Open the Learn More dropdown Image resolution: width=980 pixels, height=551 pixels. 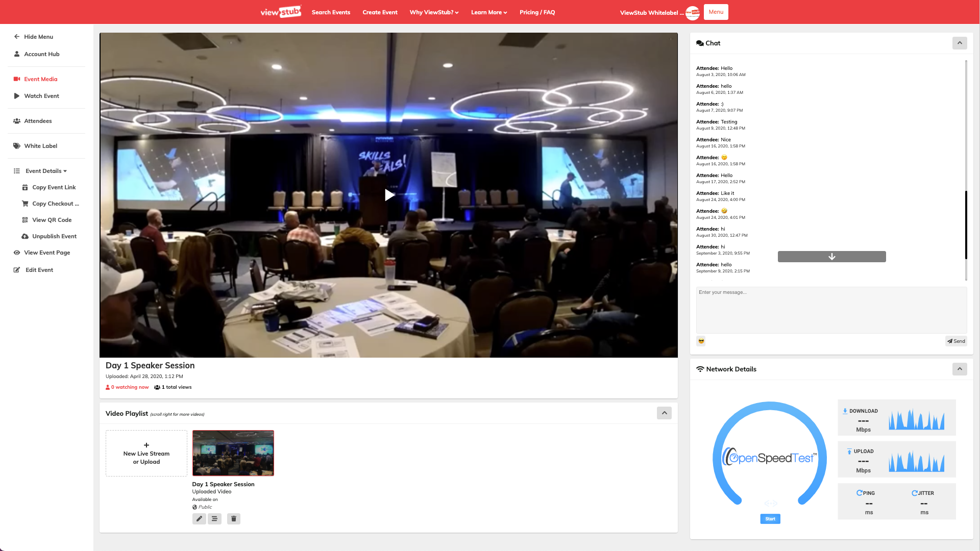[488, 12]
